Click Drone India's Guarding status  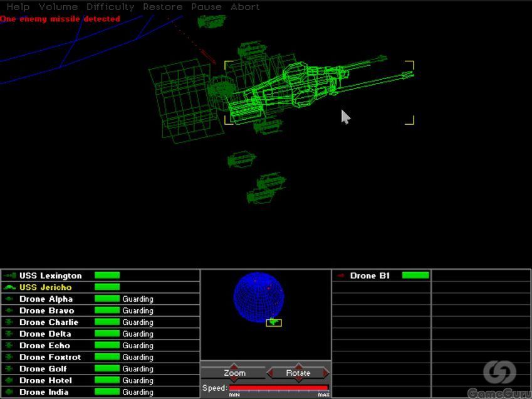point(138,392)
